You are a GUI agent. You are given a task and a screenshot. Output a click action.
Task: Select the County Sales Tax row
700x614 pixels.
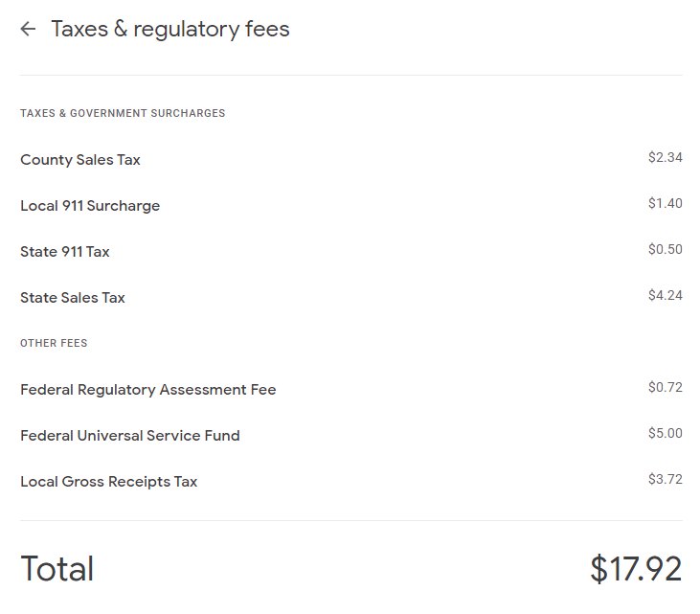point(351,159)
